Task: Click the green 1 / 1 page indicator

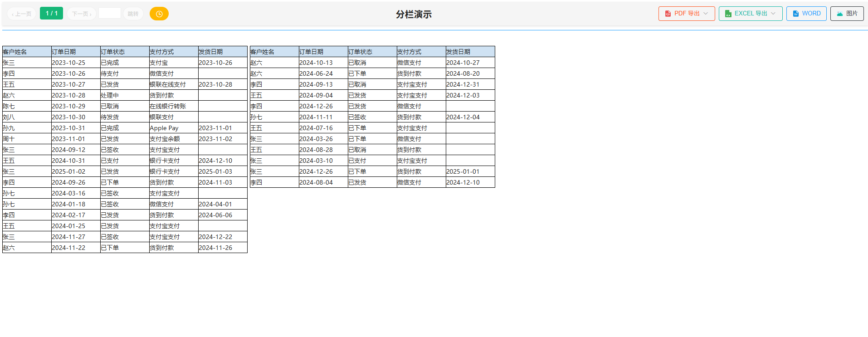Action: [x=51, y=14]
